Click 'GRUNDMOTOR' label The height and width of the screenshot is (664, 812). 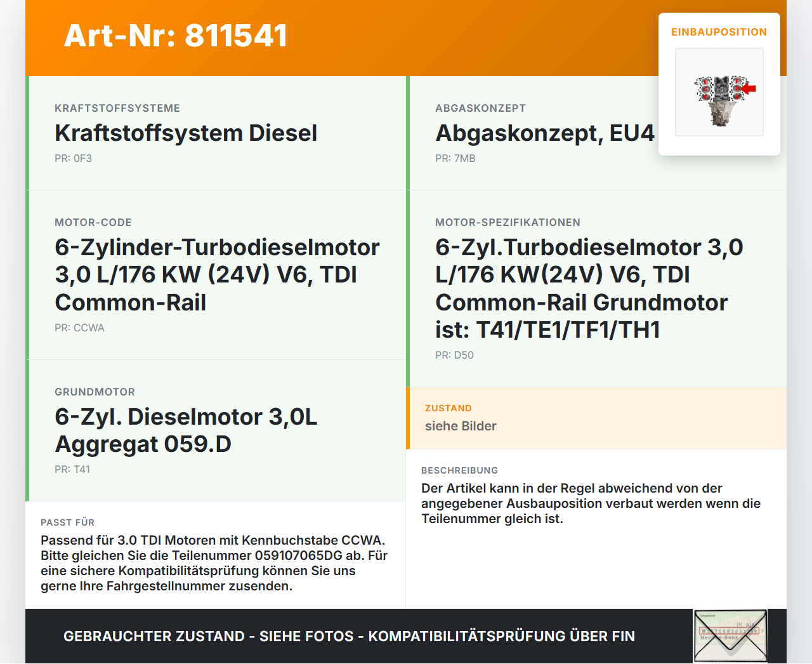click(x=95, y=392)
